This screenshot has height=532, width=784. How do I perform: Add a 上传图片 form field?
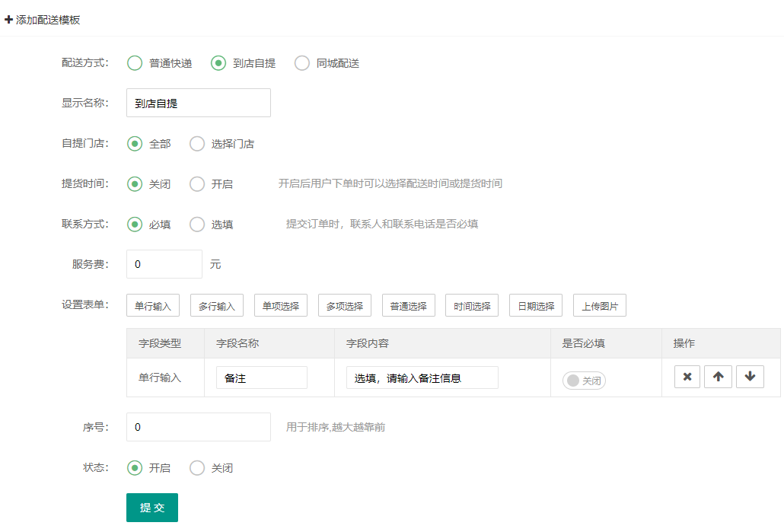(x=600, y=306)
